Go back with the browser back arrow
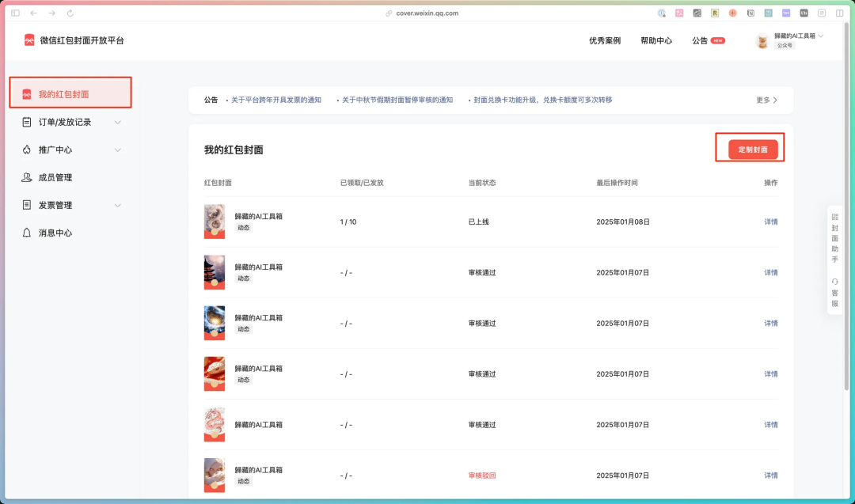 click(34, 13)
